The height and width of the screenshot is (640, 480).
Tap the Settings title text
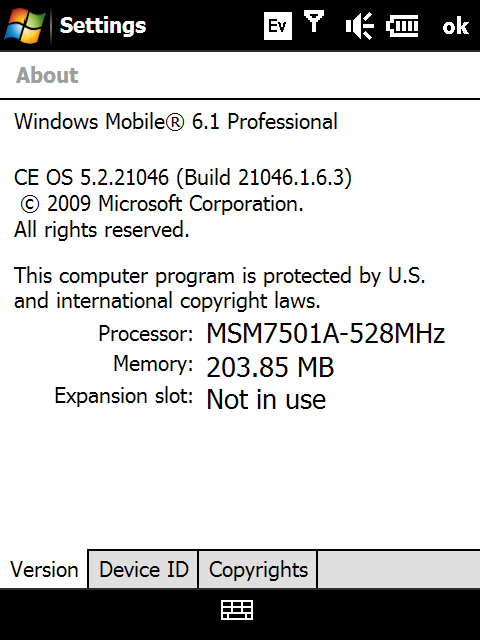[x=103, y=26]
